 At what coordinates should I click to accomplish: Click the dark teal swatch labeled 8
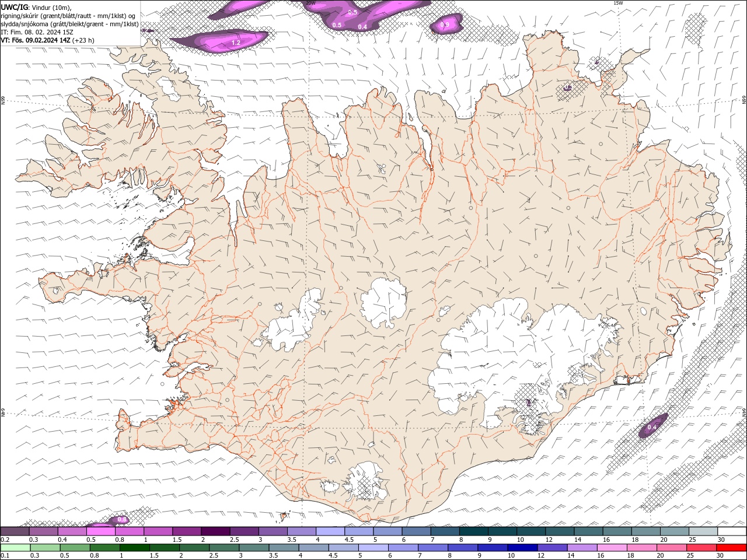[x=474, y=531]
